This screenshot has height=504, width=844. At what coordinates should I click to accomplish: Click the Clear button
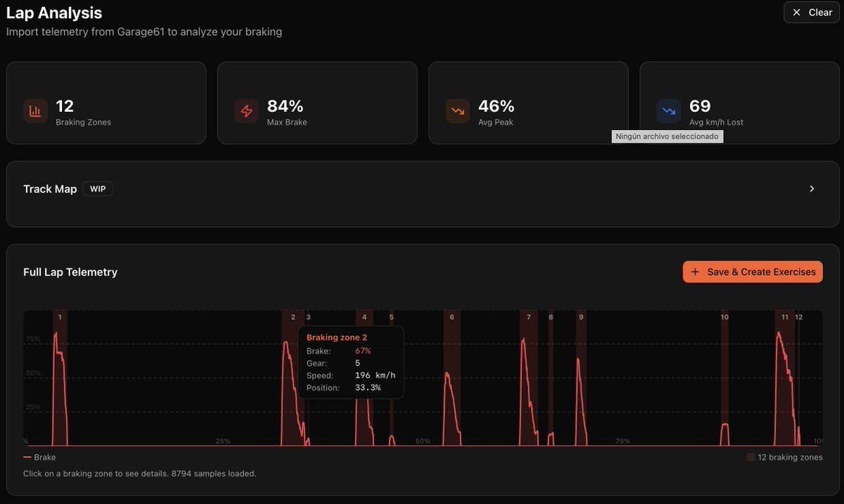tap(812, 12)
